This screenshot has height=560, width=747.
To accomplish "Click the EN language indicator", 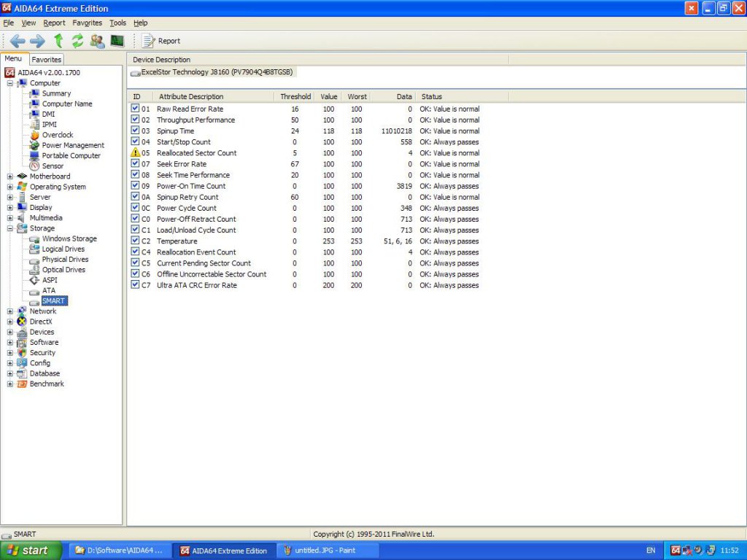I will tap(651, 551).
